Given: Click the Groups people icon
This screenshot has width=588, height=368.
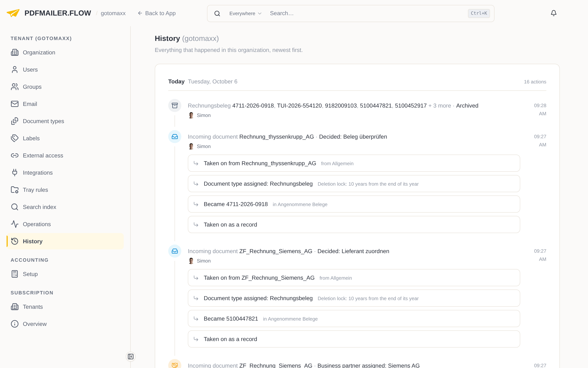Looking at the screenshot, I should [x=14, y=87].
